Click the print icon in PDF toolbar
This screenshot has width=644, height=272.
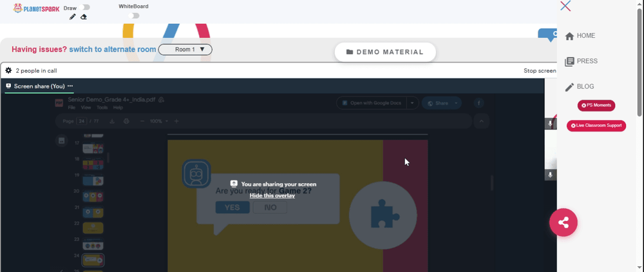pyautogui.click(x=126, y=121)
